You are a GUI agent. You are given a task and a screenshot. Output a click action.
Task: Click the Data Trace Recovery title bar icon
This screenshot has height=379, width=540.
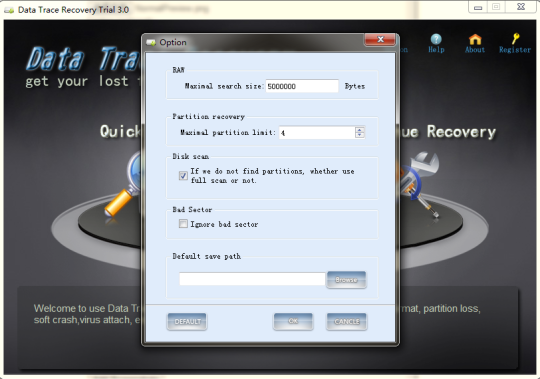point(9,10)
